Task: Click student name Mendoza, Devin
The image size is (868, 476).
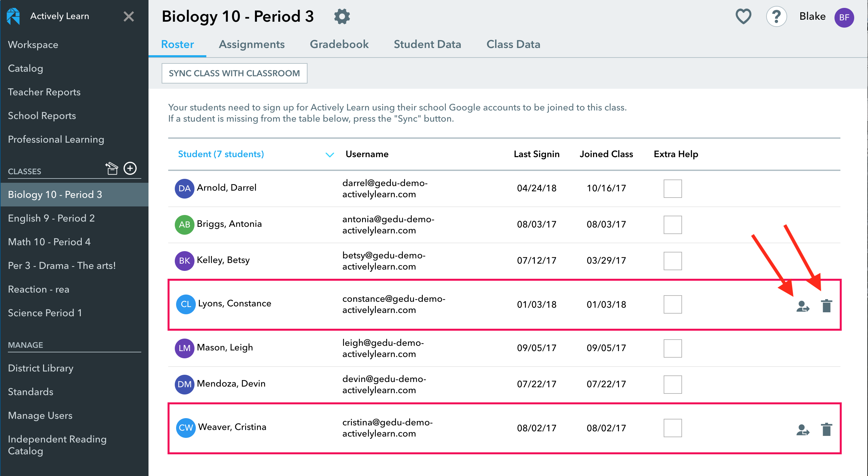Action: (x=231, y=383)
